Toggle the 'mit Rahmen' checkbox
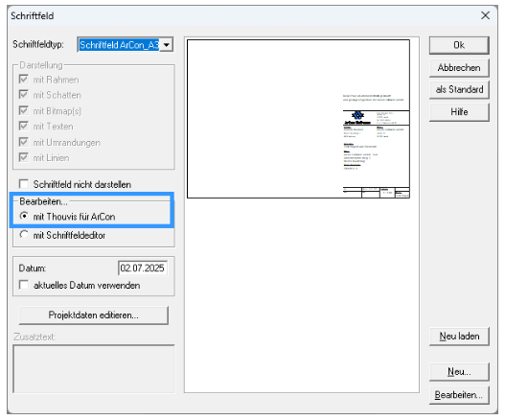 click(24, 80)
